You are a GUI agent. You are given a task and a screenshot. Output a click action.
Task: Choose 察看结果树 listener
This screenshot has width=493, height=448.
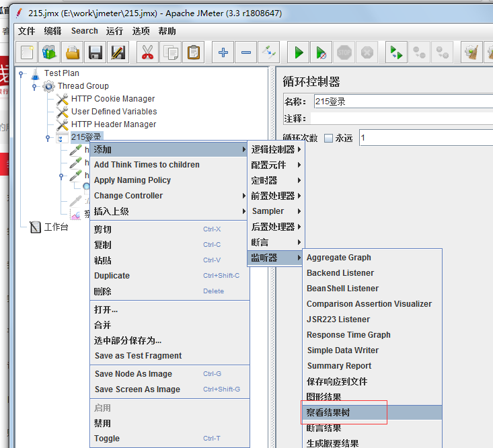(372, 412)
